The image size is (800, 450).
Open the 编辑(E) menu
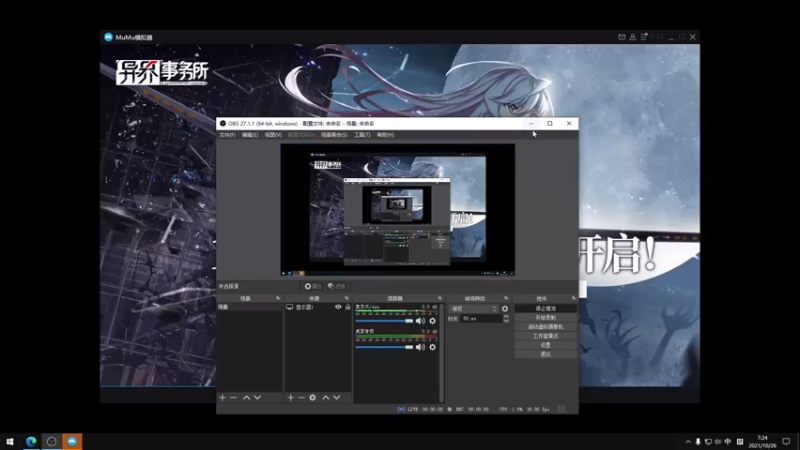click(250, 135)
